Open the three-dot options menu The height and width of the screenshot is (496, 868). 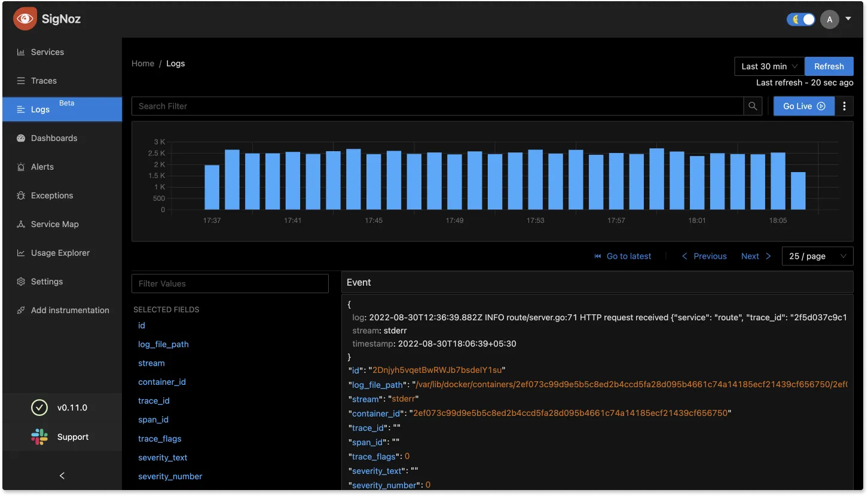844,106
